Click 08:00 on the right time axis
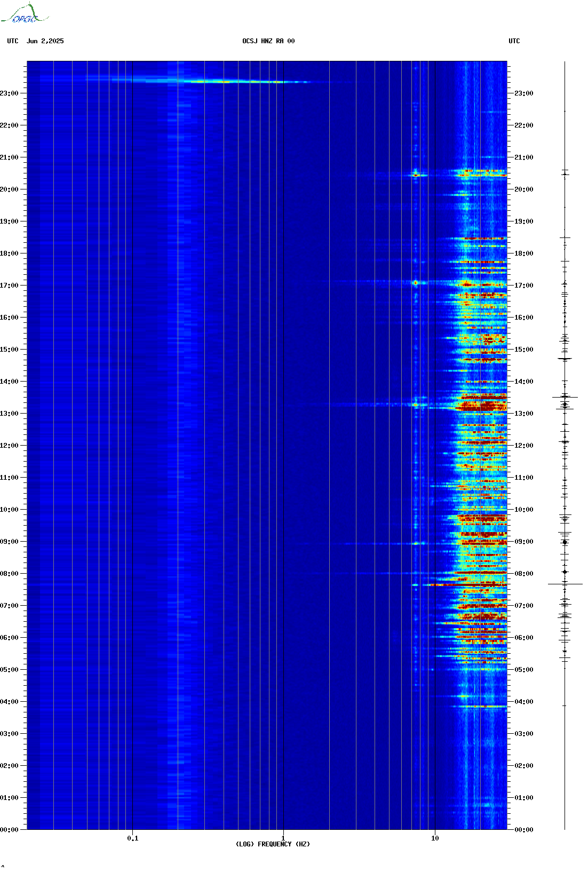Image resolution: width=588 pixels, height=872 pixels. tap(524, 574)
